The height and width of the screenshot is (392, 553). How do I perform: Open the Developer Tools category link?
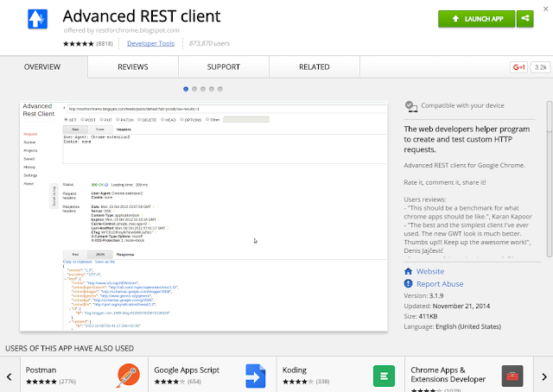pos(149,41)
